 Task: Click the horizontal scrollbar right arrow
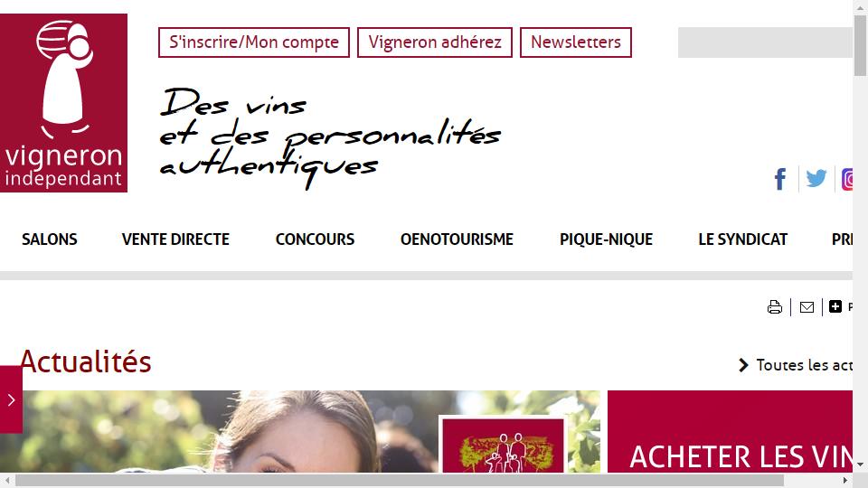845,480
